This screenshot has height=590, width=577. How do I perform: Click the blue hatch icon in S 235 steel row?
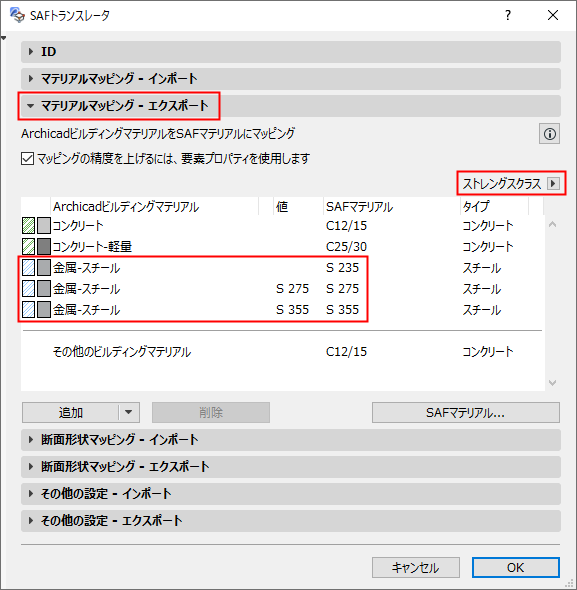pos(28,268)
